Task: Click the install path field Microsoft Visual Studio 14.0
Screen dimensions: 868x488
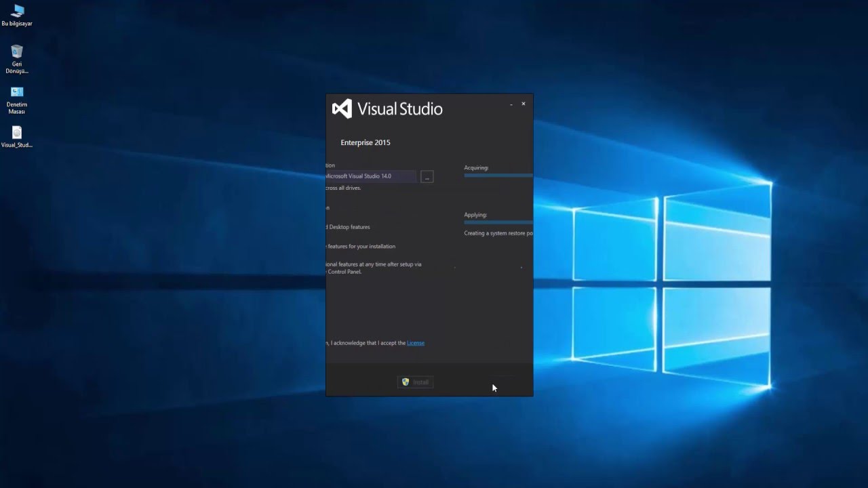Action: coord(371,176)
